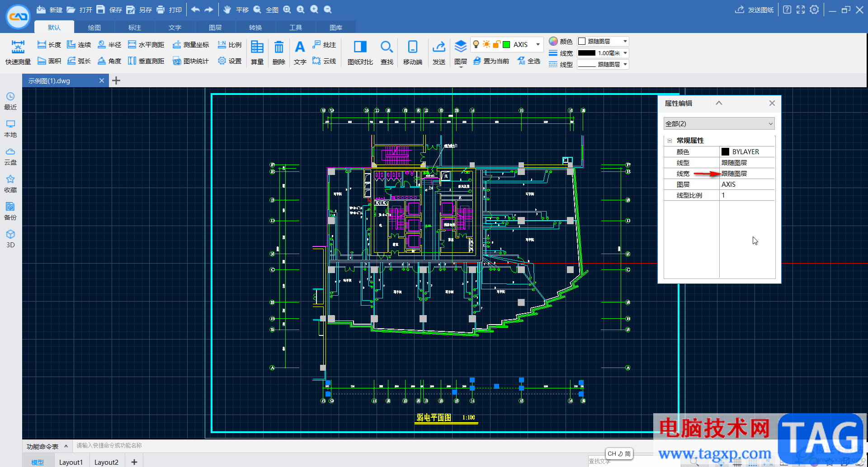The width and height of the screenshot is (868, 467).
Task: Expand the 图层 layer manager button
Action: (x=461, y=52)
